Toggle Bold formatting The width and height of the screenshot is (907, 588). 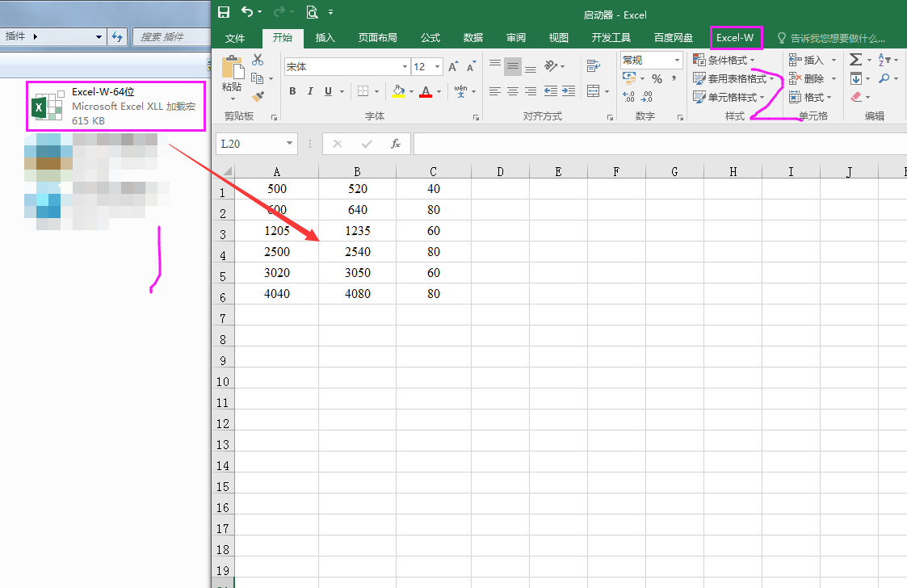(x=292, y=90)
